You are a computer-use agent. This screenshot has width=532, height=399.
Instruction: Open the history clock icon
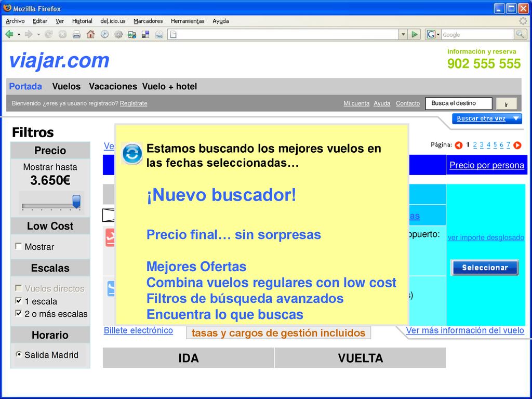click(104, 34)
